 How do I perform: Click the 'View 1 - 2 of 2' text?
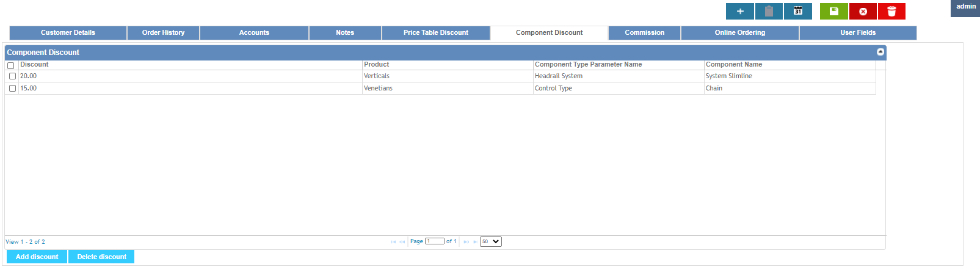pos(25,242)
